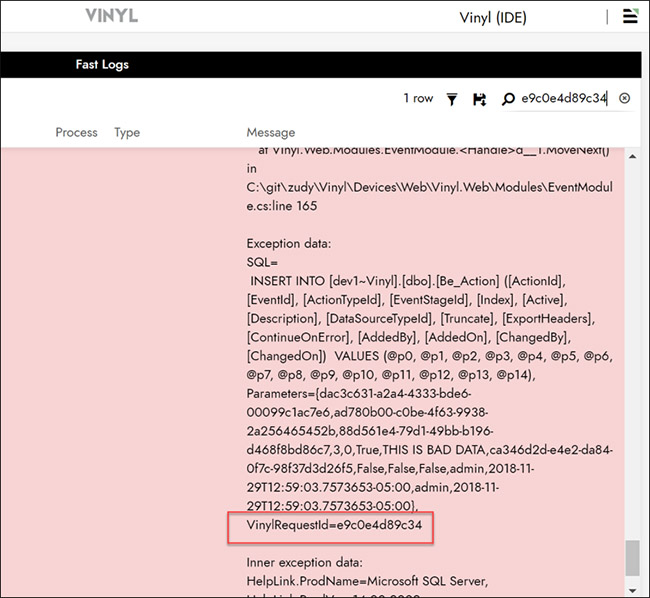Screen dimensions: 650x598
Task: Sort by the Message column header
Action: pos(271,132)
